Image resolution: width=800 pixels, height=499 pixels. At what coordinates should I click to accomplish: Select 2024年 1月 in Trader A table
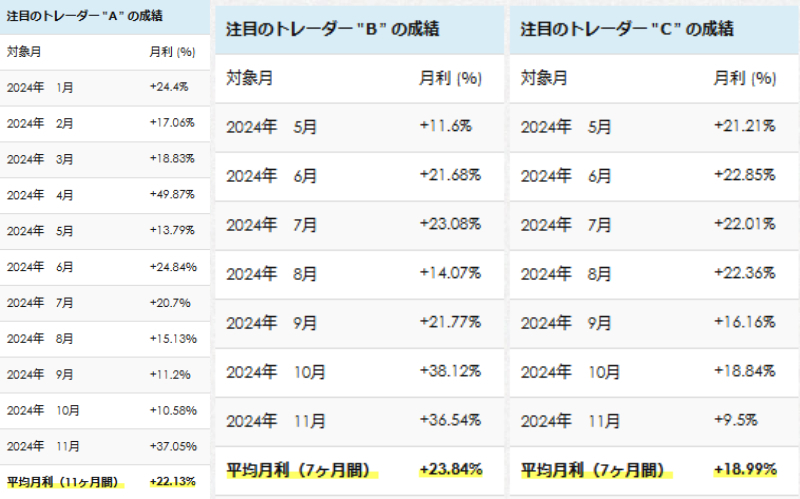(x=40, y=87)
